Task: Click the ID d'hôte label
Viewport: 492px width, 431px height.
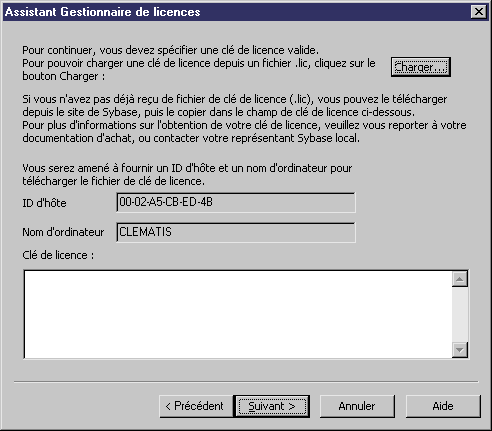Action: point(44,203)
